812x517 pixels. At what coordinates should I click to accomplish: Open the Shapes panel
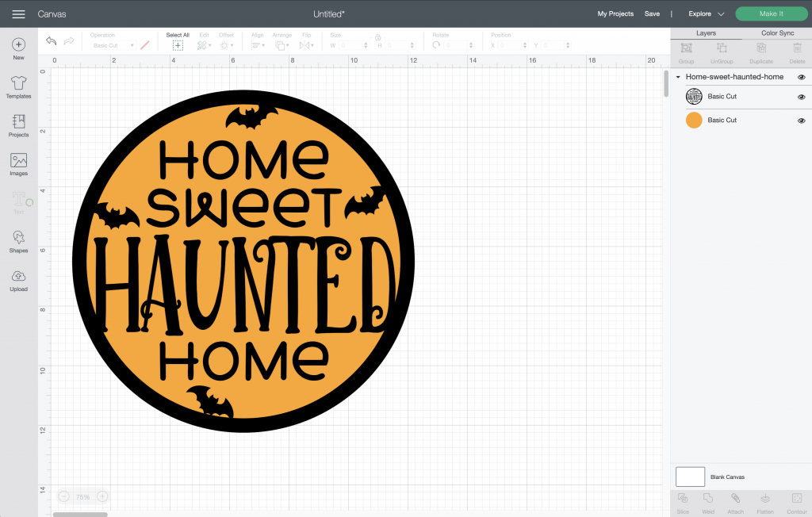click(x=19, y=242)
